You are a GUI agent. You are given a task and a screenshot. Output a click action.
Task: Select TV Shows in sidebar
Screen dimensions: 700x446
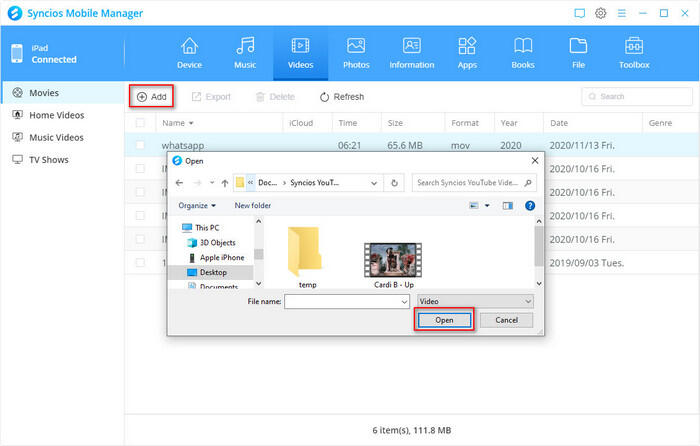point(49,159)
